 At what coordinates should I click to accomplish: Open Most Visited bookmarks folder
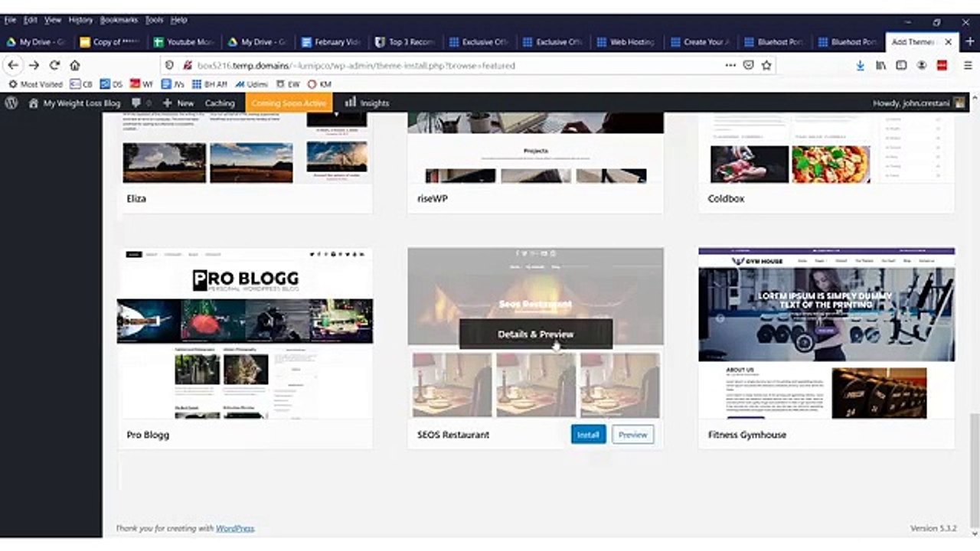(x=35, y=84)
